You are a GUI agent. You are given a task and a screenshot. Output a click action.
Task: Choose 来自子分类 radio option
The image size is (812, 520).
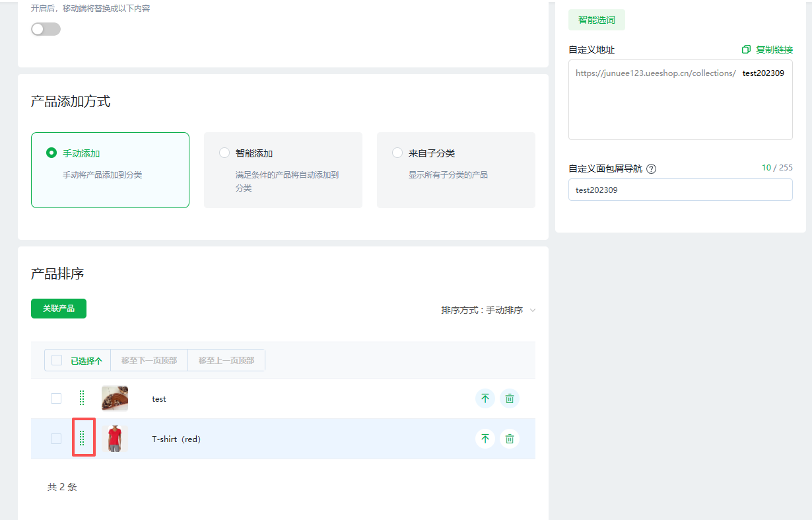point(397,153)
